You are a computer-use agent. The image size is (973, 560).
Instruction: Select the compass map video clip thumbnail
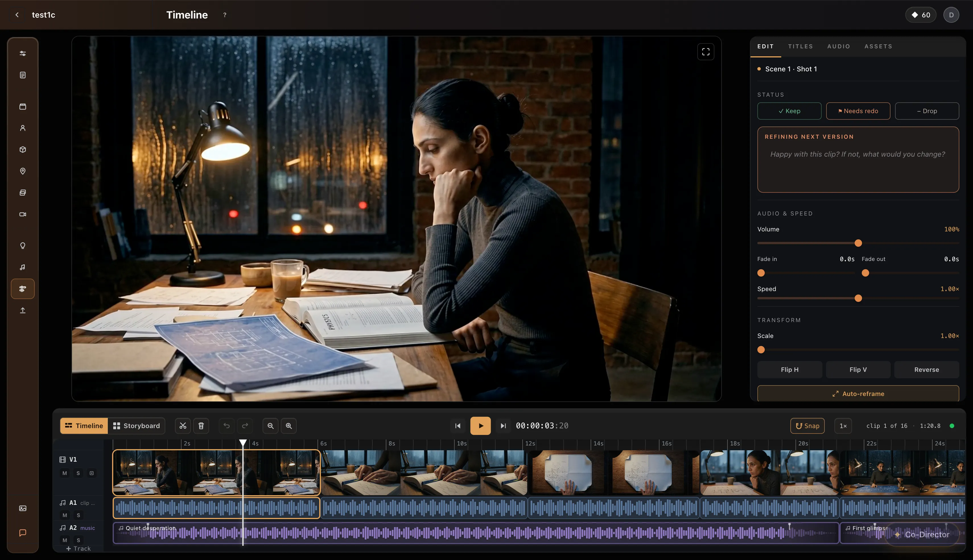tap(613, 472)
